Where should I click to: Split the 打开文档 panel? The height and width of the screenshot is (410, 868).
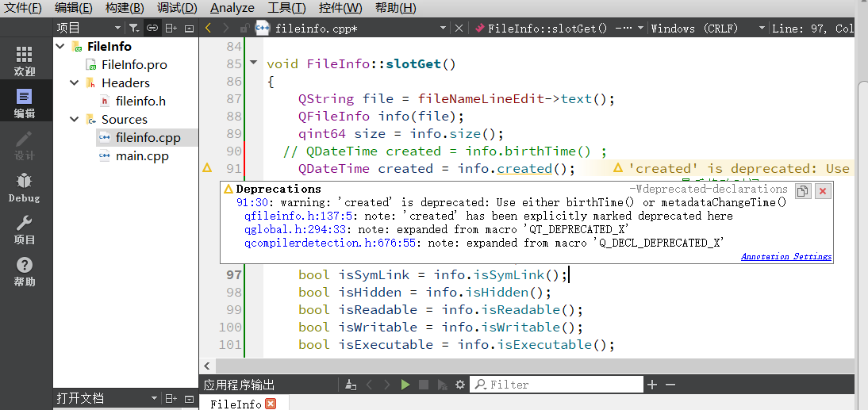click(x=171, y=398)
